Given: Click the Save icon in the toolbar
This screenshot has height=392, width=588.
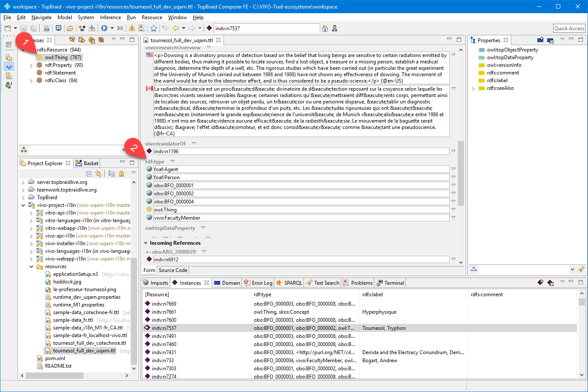Looking at the screenshot, I should 24,28.
